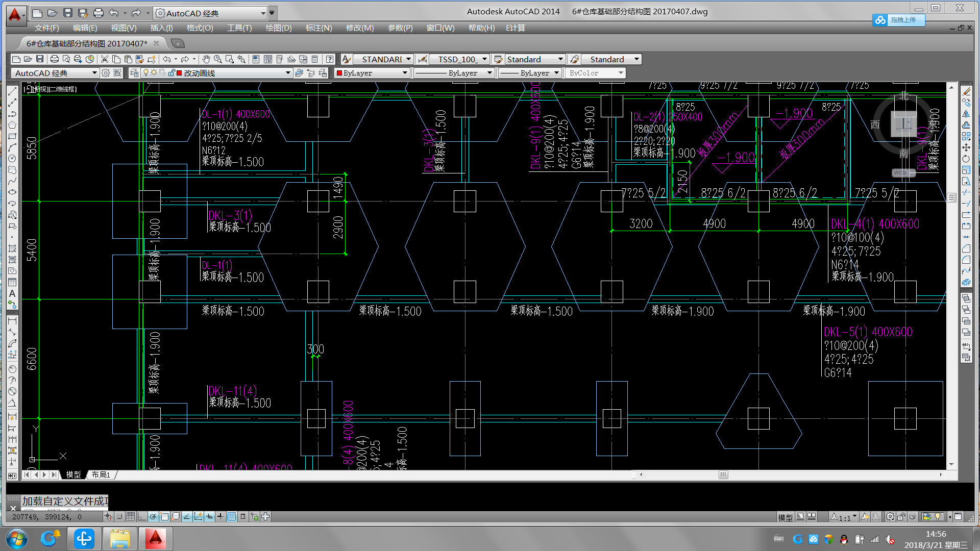Open the layer dropdown showing 改动画线
Image resolution: width=980 pixels, height=551 pixels.
tap(216, 73)
